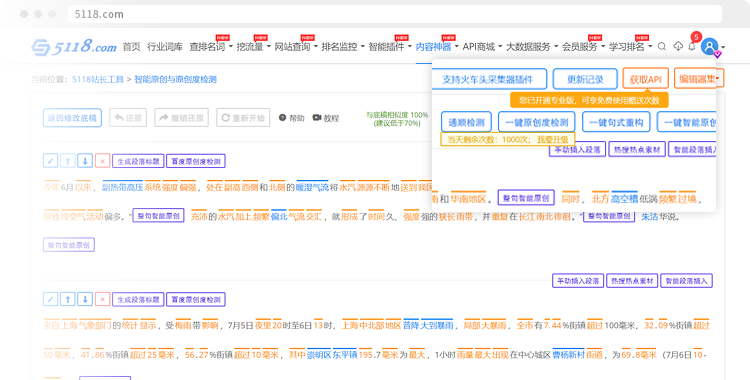The width and height of the screenshot is (750, 380).
Task: Expand the 挖流量 nav dropdown
Action: click(x=269, y=47)
